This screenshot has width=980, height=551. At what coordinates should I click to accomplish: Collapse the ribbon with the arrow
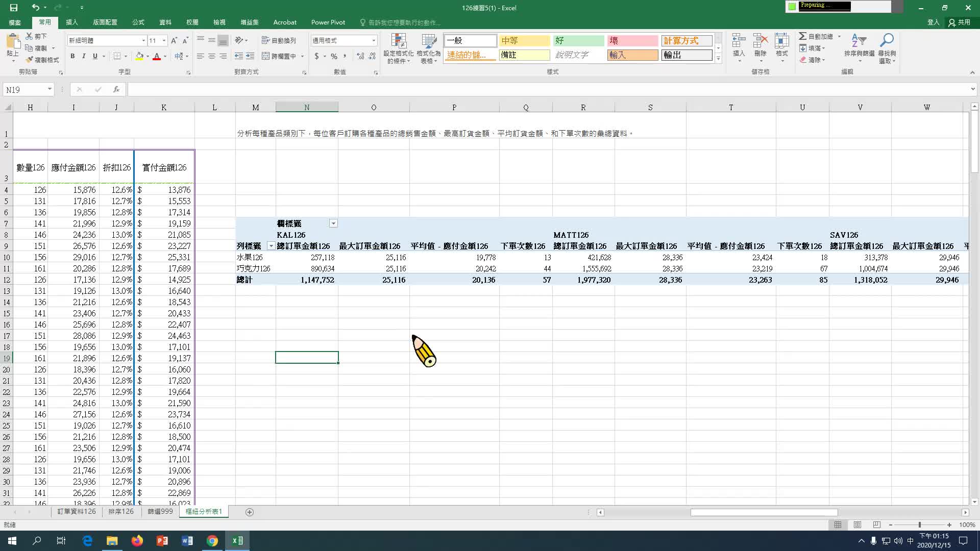[972, 72]
